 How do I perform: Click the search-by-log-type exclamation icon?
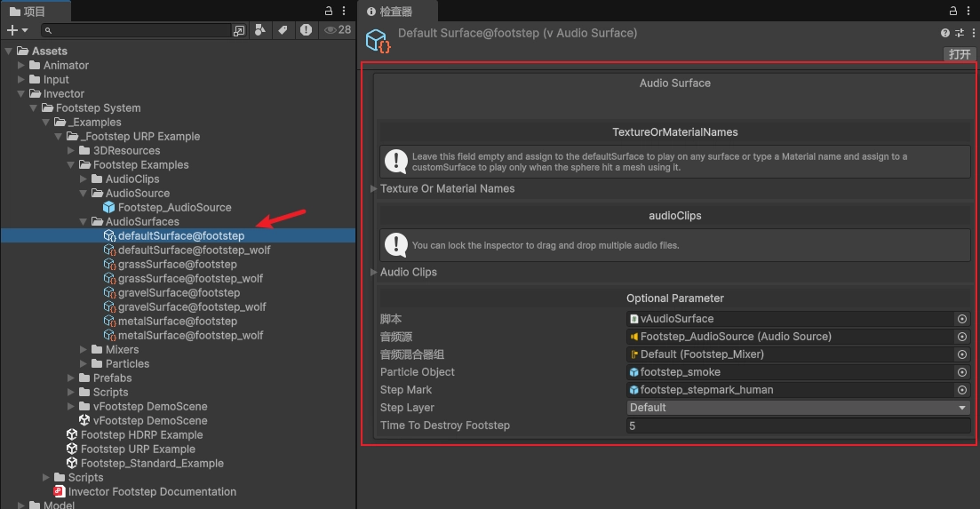[x=306, y=30]
